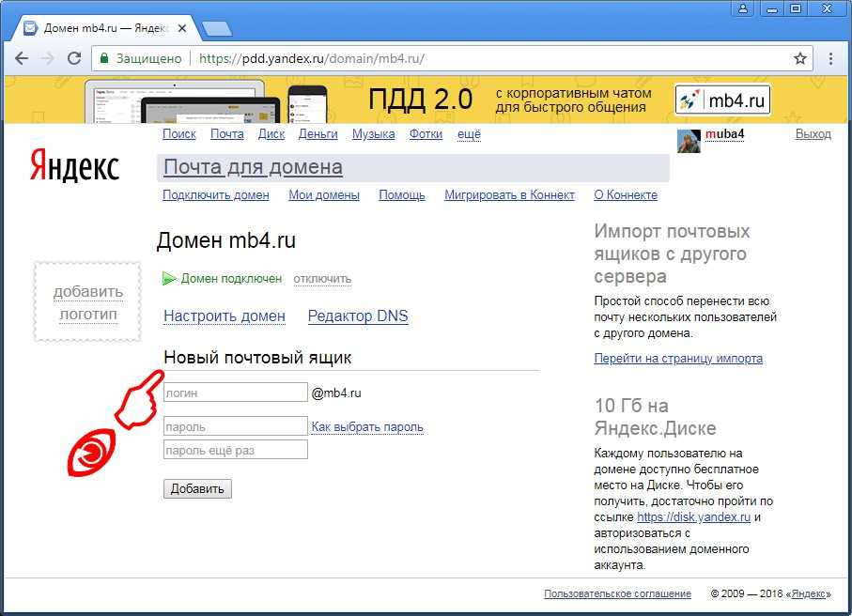852x616 pixels.
Task: Open the Как выбрать пароль hint link
Action: (x=366, y=427)
